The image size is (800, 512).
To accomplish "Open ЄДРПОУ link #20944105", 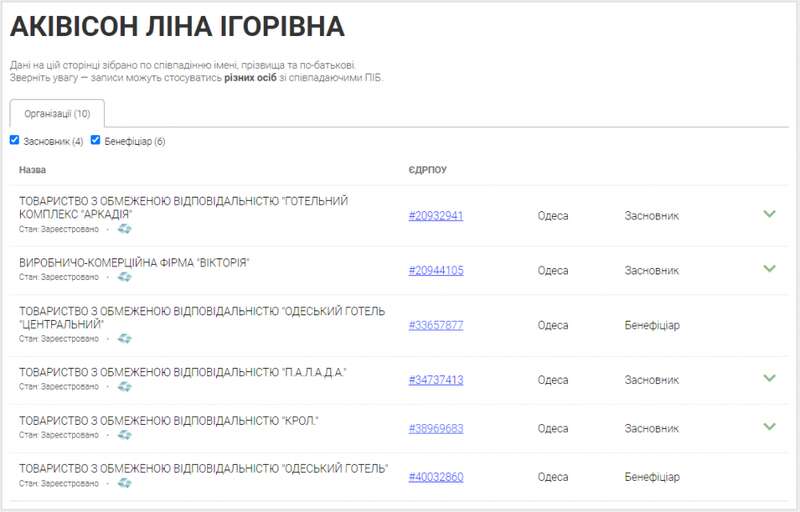I will pos(436,270).
